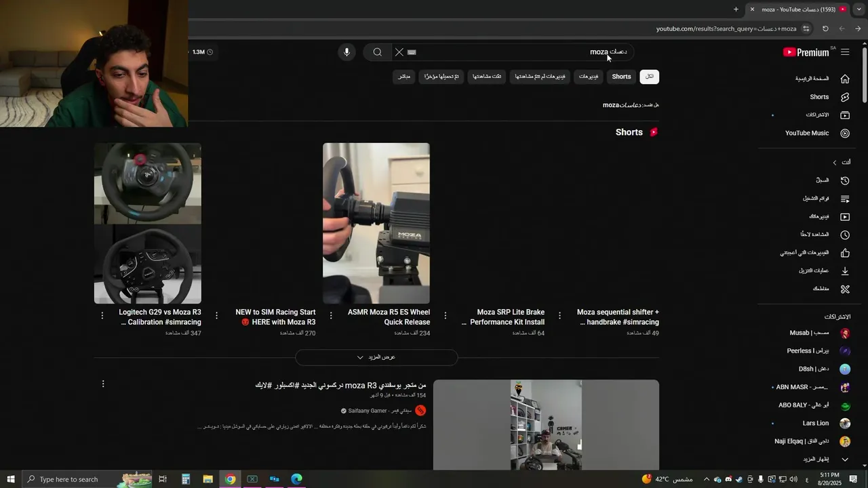Image resolution: width=868 pixels, height=488 pixels.
Task: Click the YouTube Premium logo
Action: pos(806,52)
